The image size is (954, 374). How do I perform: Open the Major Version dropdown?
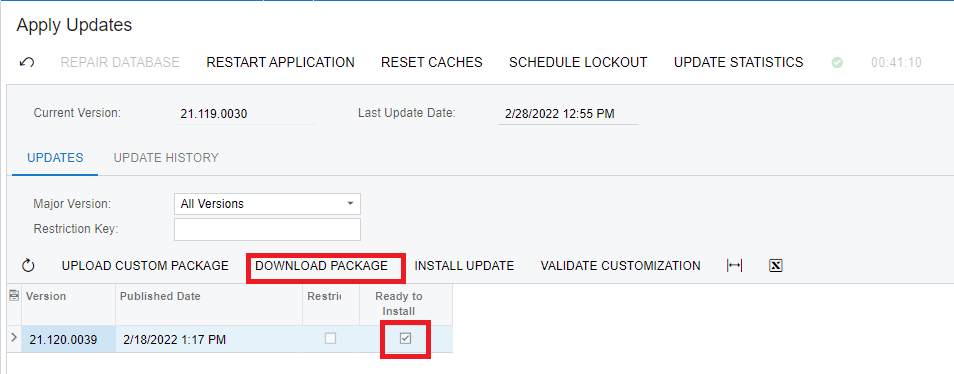(267, 204)
